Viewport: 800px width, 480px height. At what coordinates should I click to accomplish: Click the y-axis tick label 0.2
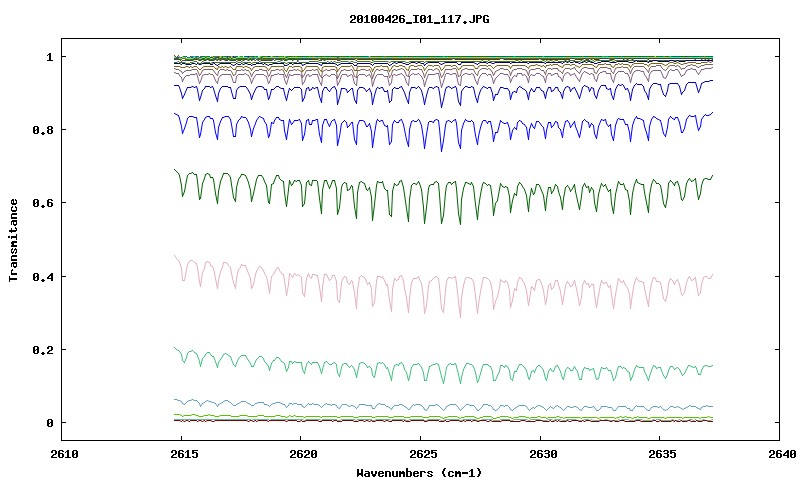[x=43, y=350]
